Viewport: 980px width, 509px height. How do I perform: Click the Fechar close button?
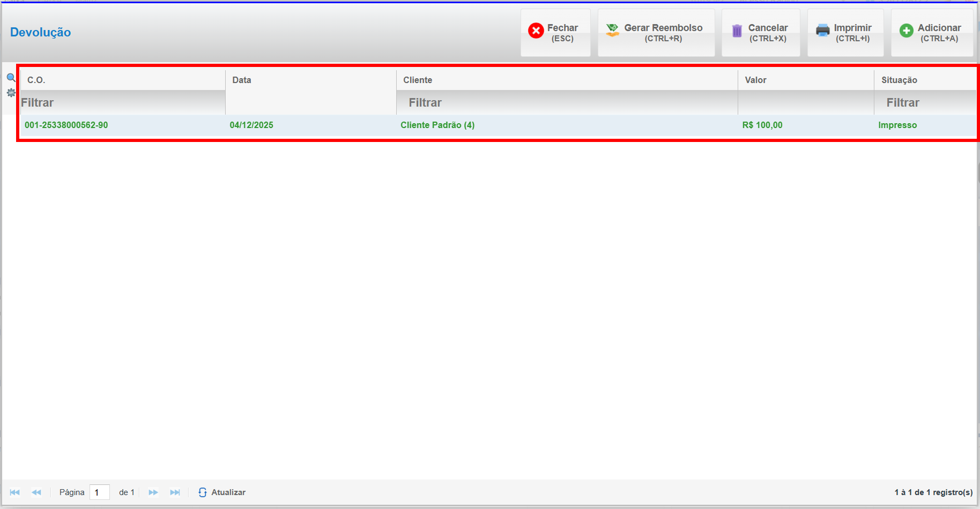point(555,33)
